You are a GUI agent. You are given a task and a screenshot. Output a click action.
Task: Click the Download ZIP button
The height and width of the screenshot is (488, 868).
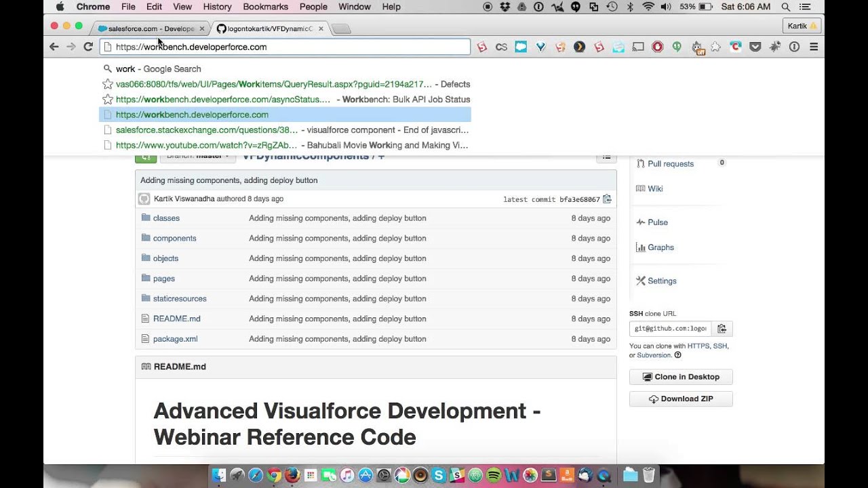681,399
